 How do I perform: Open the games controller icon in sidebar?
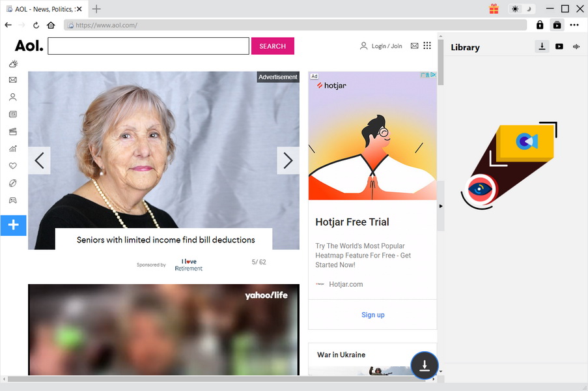click(13, 200)
